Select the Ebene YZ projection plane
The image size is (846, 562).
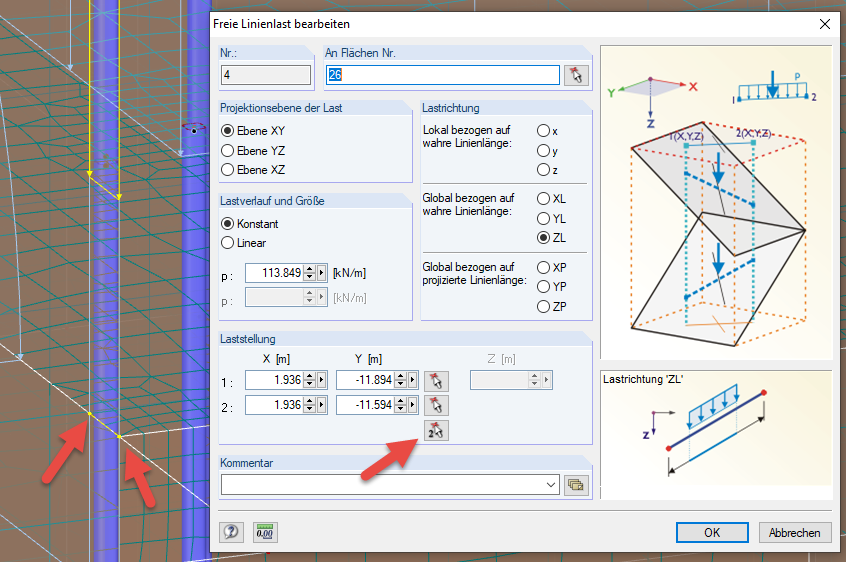tap(253, 150)
